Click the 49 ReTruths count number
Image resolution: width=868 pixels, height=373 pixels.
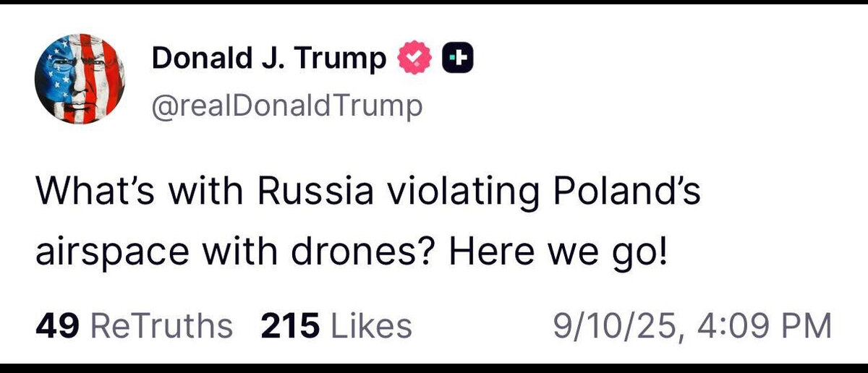(x=58, y=325)
